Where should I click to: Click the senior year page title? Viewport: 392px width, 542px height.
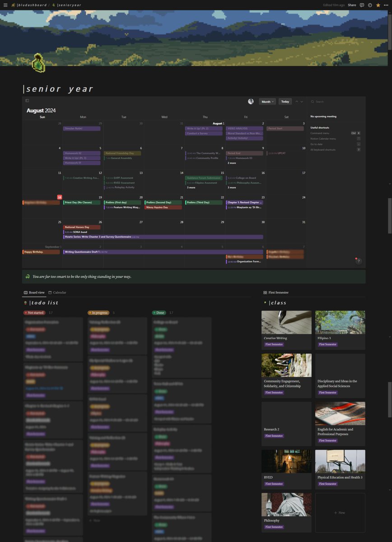pyautogui.click(x=59, y=89)
